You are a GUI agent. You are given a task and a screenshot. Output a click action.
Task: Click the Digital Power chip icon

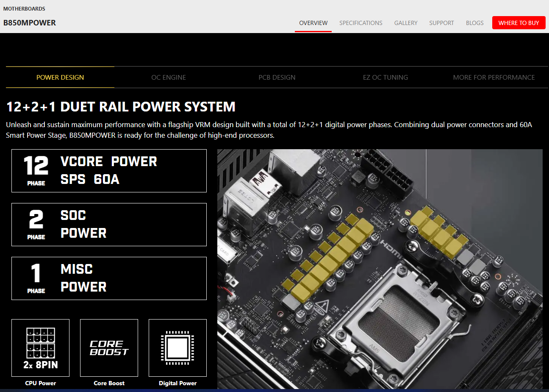tap(177, 348)
